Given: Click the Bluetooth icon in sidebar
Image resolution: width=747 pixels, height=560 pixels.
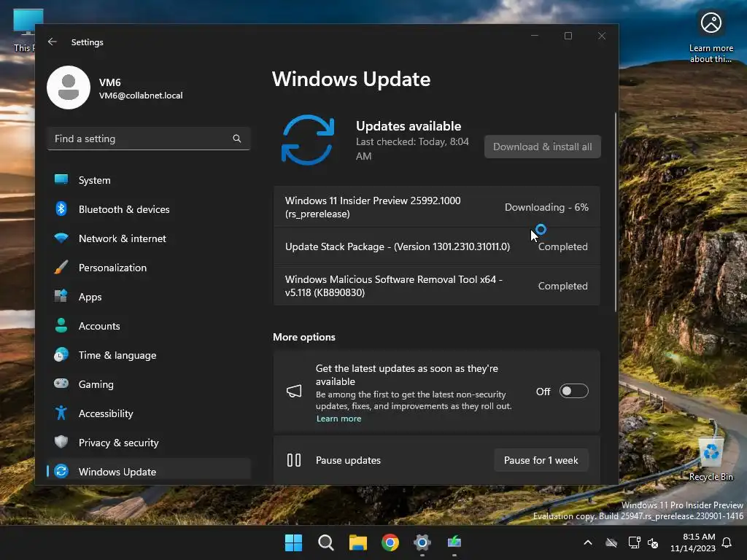Looking at the screenshot, I should click(61, 209).
